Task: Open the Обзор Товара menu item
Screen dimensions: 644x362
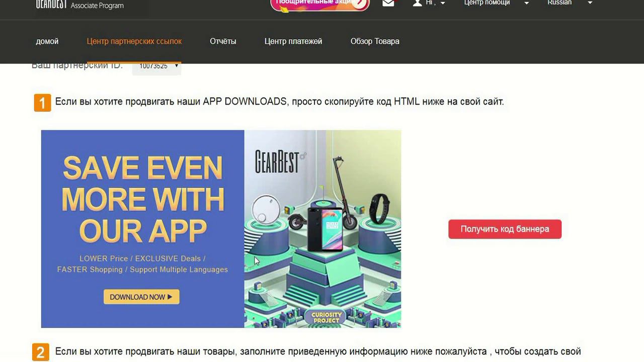Action: coord(375,41)
